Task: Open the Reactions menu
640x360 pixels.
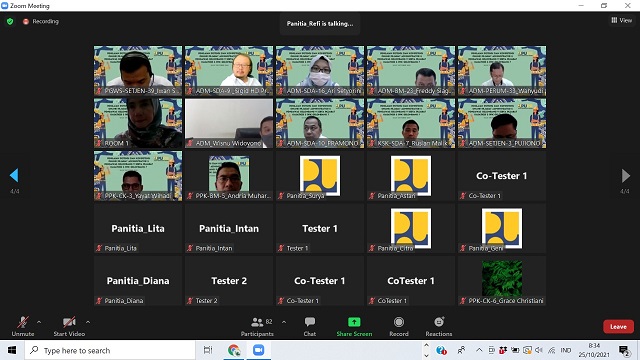Action: 439,327
